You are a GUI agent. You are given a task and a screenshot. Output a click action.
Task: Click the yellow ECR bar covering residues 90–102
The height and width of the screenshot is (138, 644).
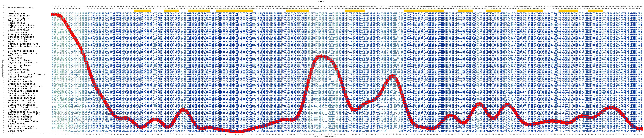[199, 11]
